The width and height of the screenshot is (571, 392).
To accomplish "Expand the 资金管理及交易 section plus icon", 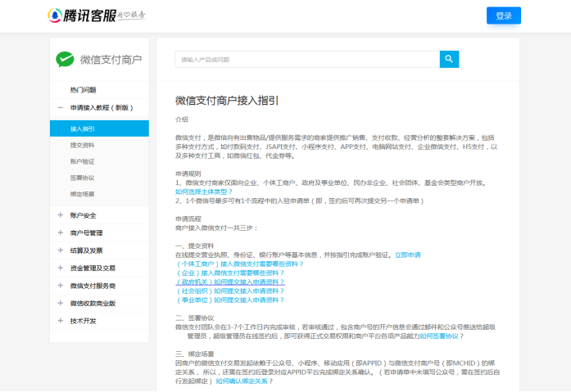I will [x=61, y=268].
